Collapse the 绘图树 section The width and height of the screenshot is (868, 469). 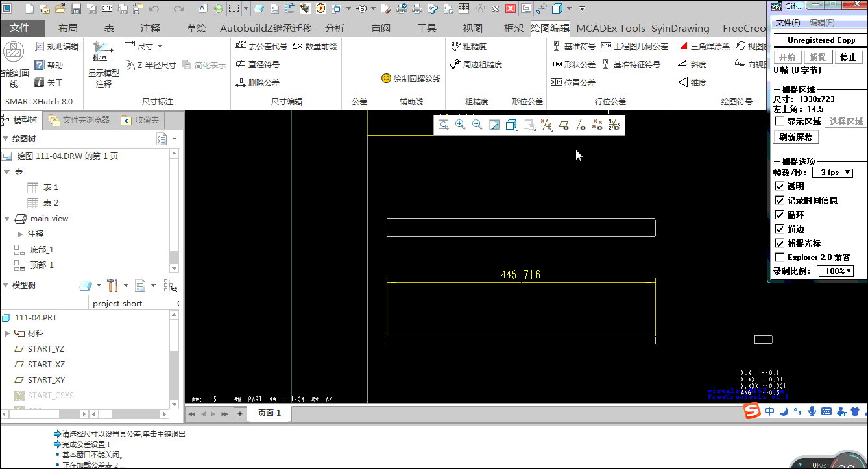click(6, 139)
